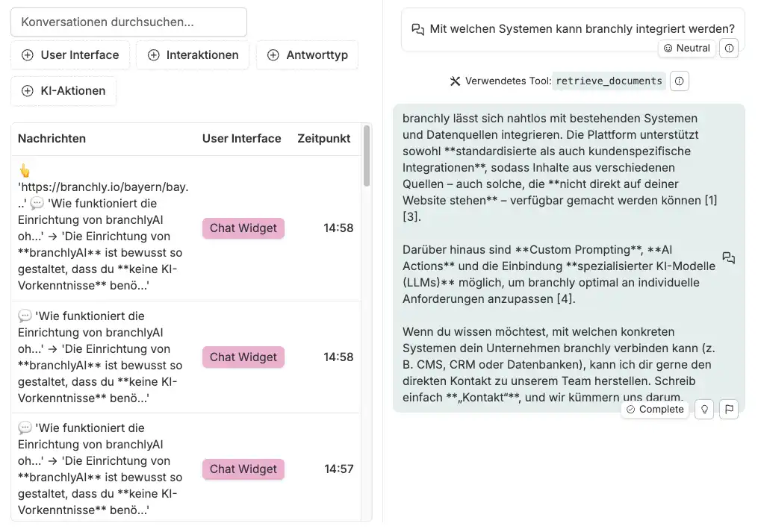Click the checkmark icon in Complete badge
Screen dimensions: 758x532
point(630,410)
